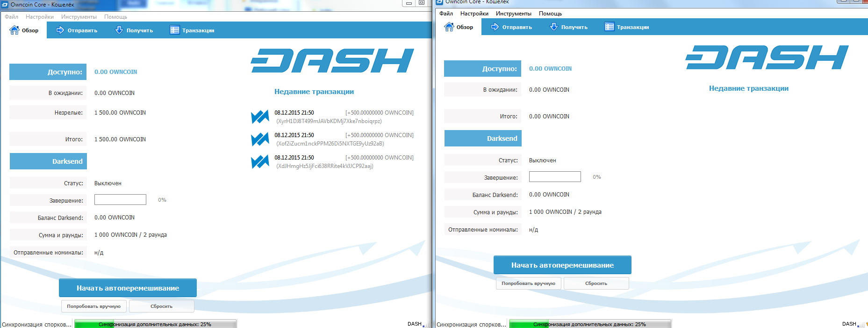
Task: Click the transaction icon beside address XyrH1DJ8T499…
Action: click(260, 117)
